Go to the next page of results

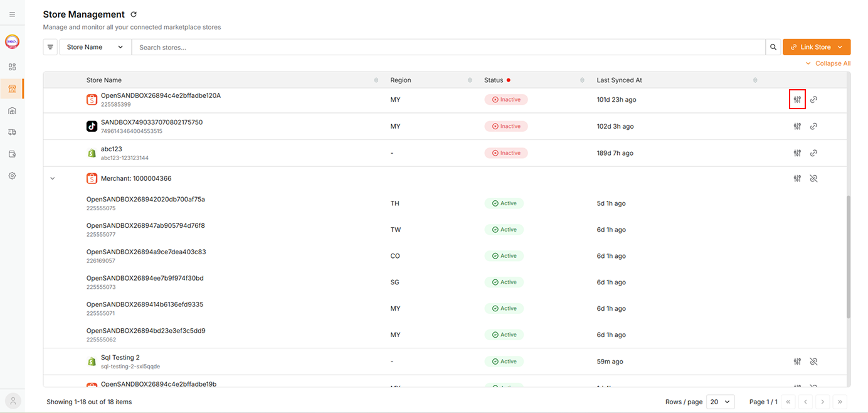[822, 402]
